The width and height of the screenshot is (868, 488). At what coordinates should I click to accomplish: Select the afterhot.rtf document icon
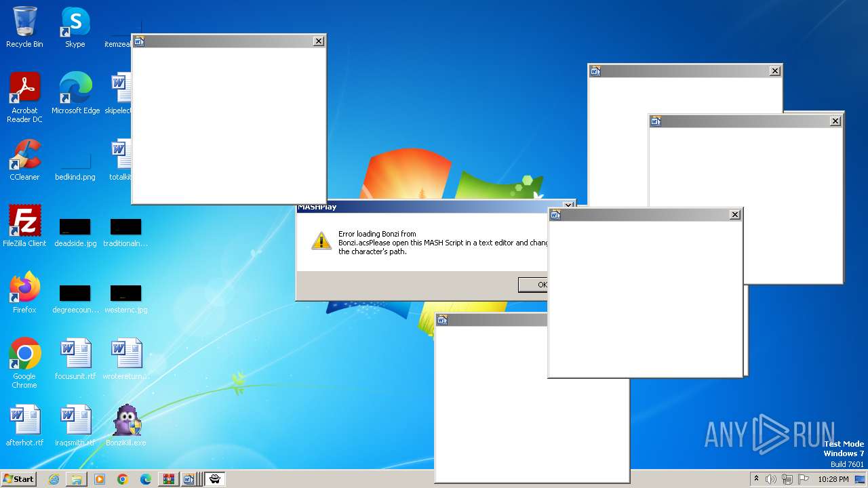point(24,425)
